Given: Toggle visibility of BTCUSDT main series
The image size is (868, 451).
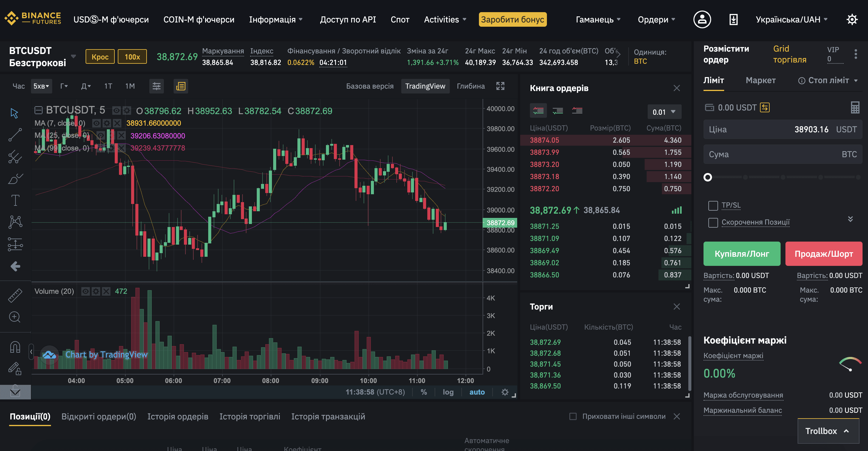Looking at the screenshot, I should [116, 110].
